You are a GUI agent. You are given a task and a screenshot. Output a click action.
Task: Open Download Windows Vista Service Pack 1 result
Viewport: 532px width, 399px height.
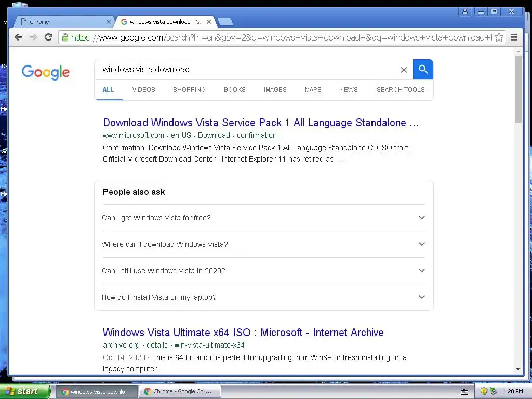(x=261, y=123)
